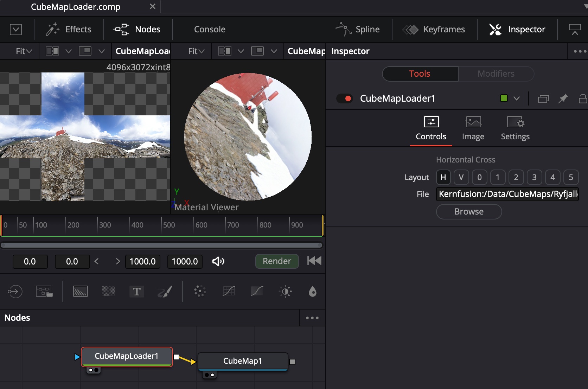The width and height of the screenshot is (588, 389).
Task: Pin the CubeMapLoader1 inspector
Action: (x=563, y=98)
